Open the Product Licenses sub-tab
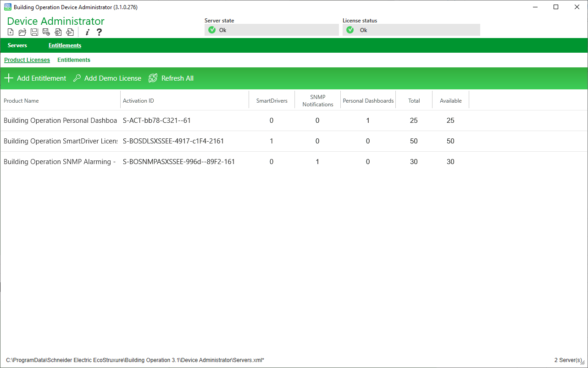The width and height of the screenshot is (588, 368). click(x=27, y=60)
